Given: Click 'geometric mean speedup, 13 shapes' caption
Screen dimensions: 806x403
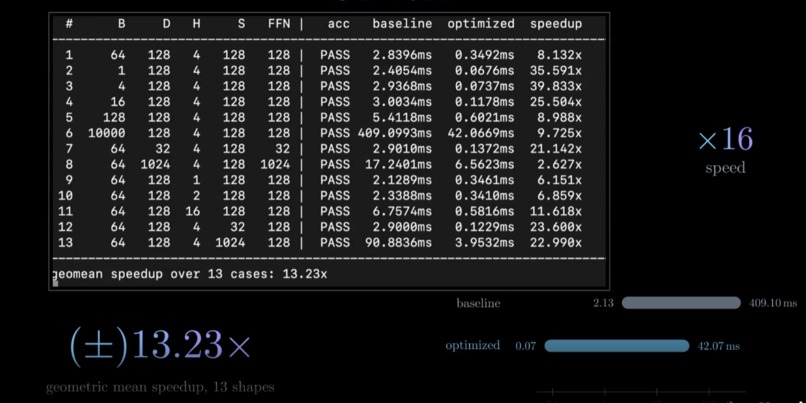Looking at the screenshot, I should pos(160,387).
